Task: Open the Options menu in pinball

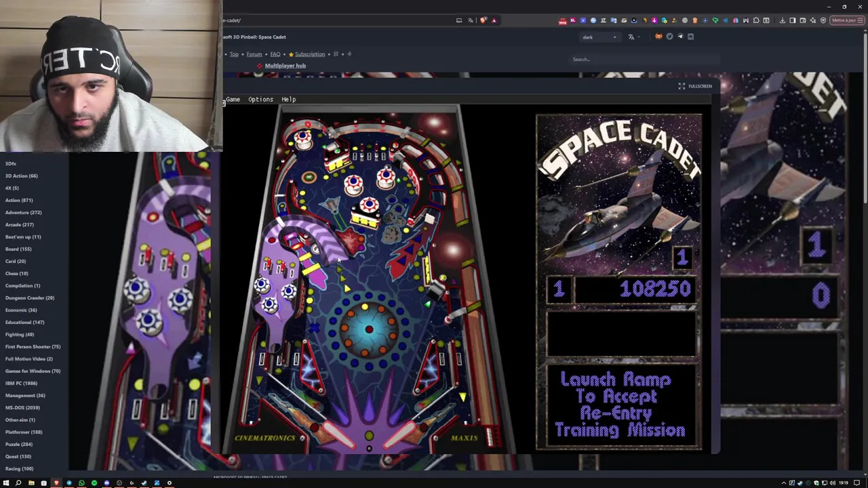Action: pyautogui.click(x=260, y=99)
